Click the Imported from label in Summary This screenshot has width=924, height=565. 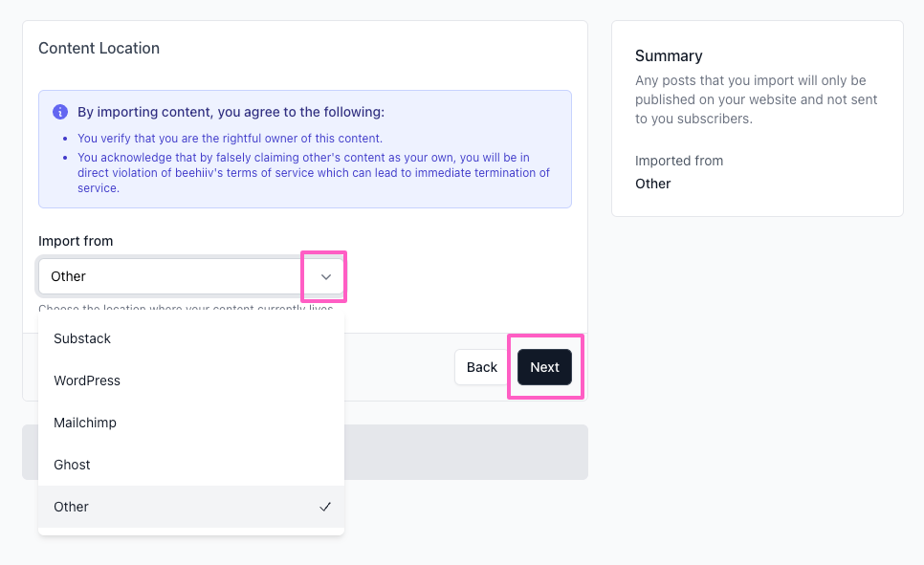tap(679, 161)
